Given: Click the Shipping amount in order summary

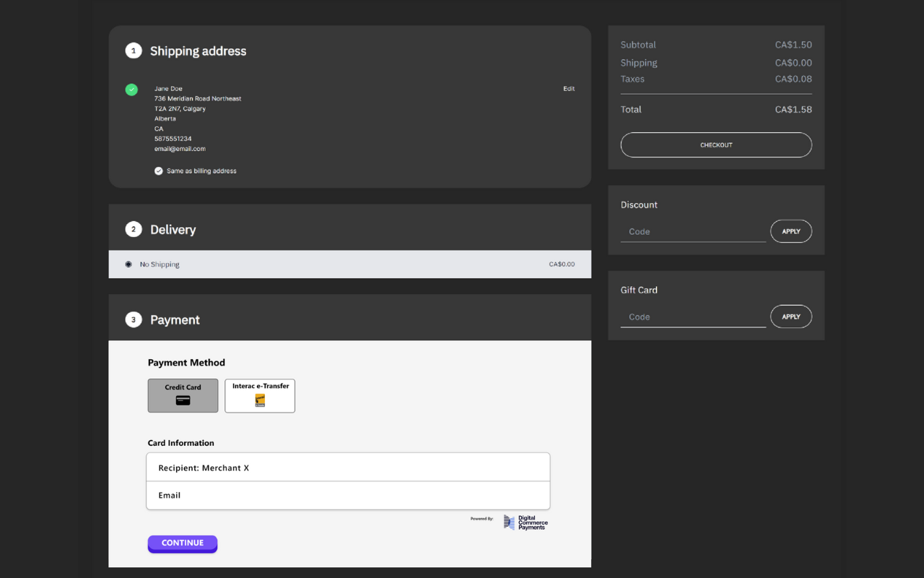Looking at the screenshot, I should (x=793, y=63).
